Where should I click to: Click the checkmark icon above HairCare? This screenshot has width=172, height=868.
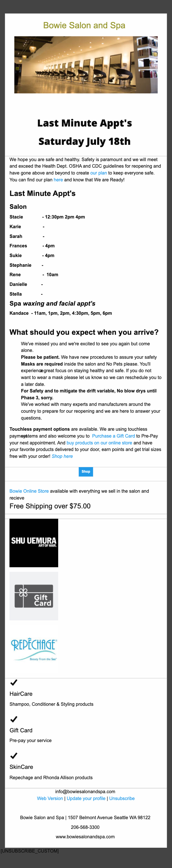click(x=14, y=682)
